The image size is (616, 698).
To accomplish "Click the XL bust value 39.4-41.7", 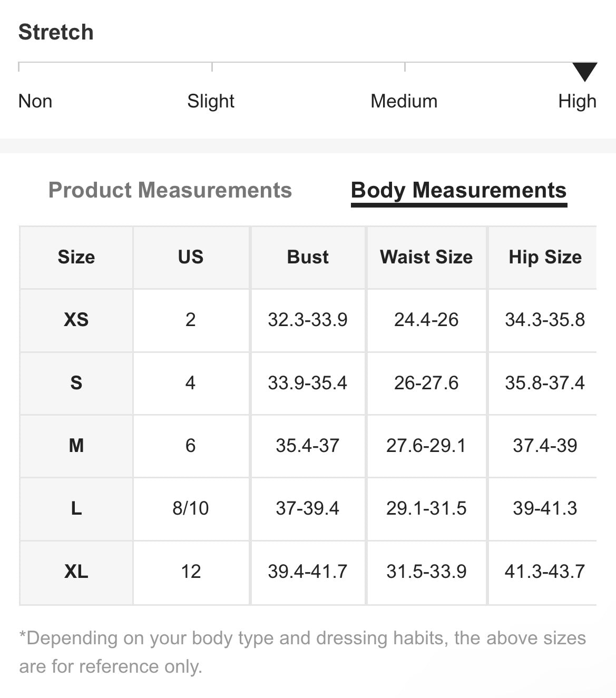I will pyautogui.click(x=308, y=572).
